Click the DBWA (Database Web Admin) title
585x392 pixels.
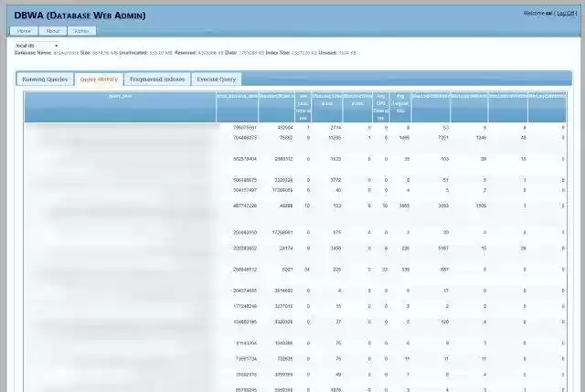[80, 16]
